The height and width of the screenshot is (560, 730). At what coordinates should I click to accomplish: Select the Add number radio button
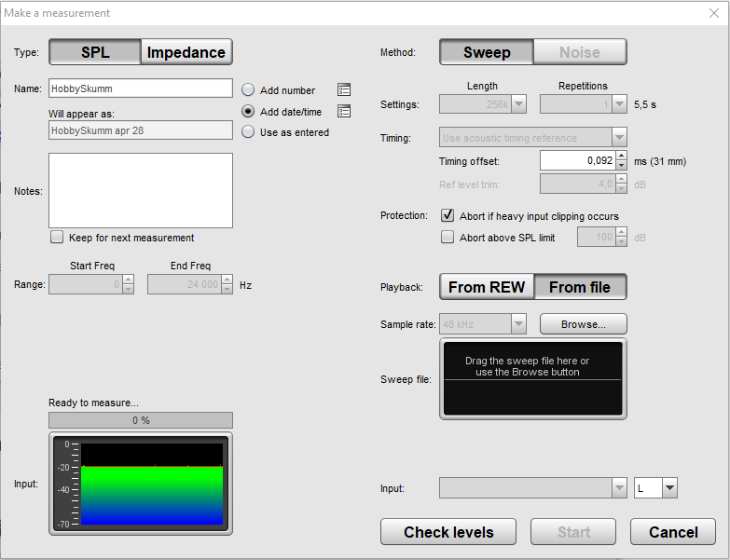coord(248,89)
